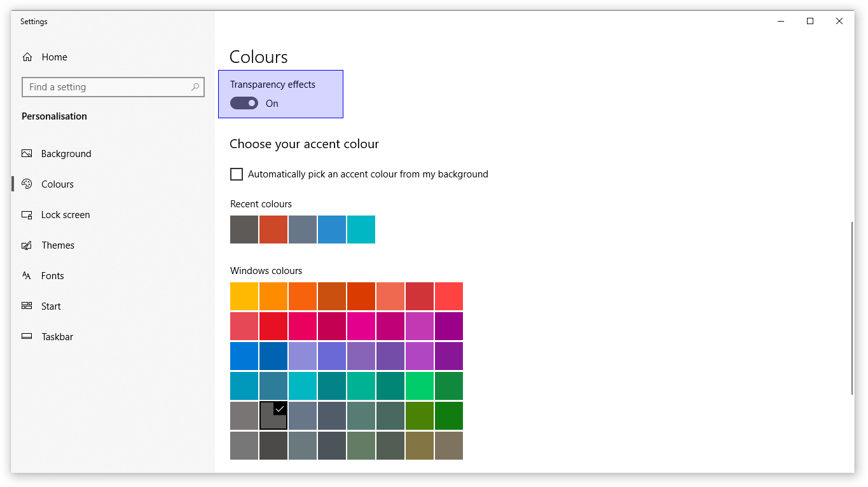Click the Taskbar icon in sidebar
The width and height of the screenshot is (868, 487).
click(27, 337)
